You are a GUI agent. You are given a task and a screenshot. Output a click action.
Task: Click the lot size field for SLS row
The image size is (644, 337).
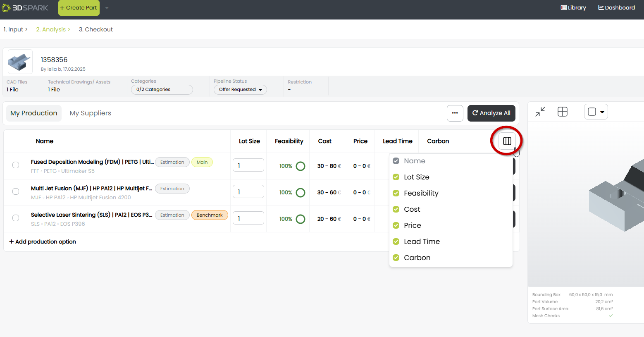[x=248, y=218]
